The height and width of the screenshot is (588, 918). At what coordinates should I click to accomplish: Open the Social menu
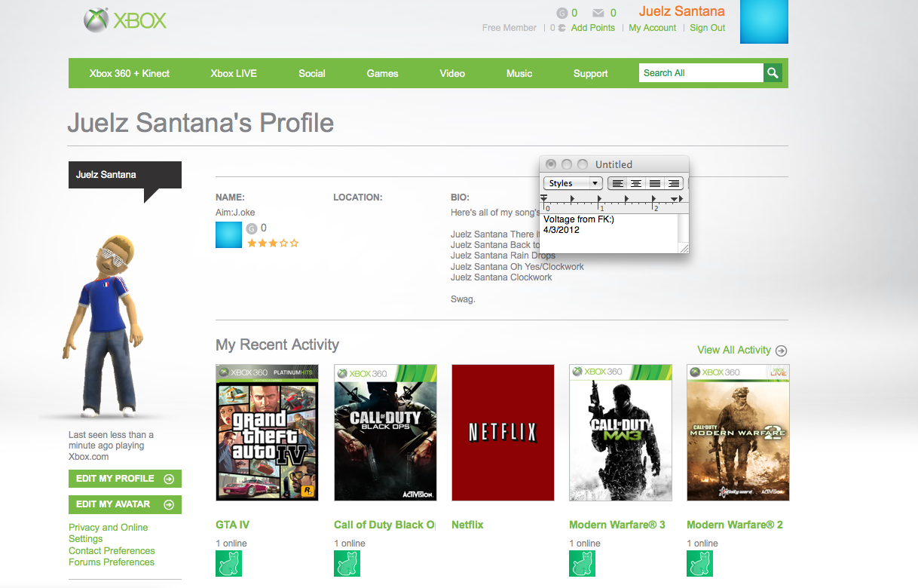[x=312, y=73]
